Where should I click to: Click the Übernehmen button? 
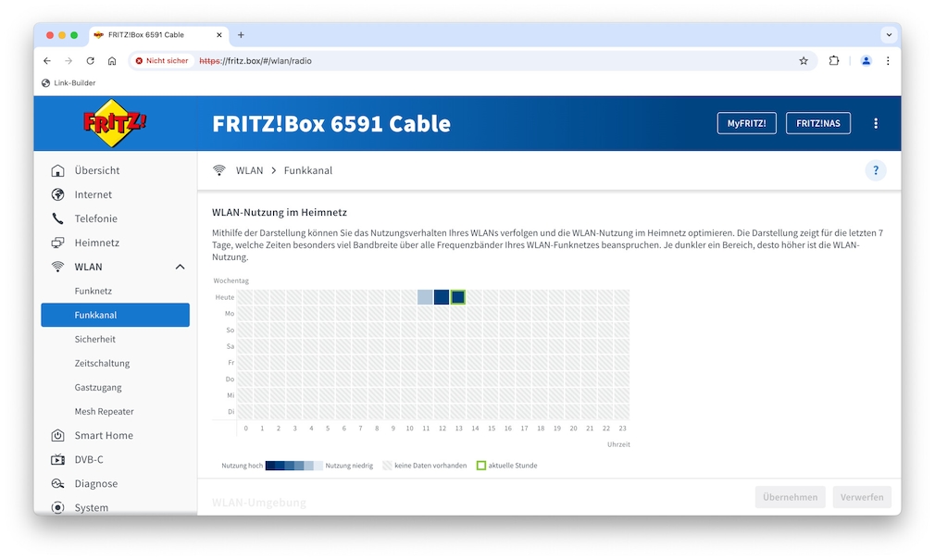(790, 496)
